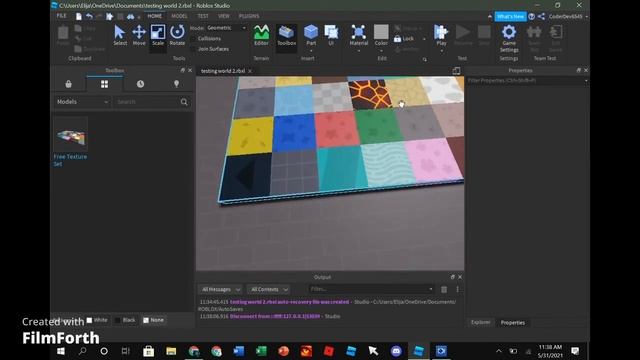Click the Lock tool

tap(404, 39)
